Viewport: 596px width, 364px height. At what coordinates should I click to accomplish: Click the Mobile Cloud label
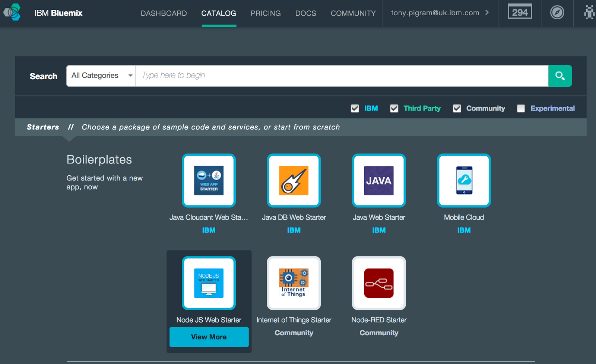pos(464,217)
